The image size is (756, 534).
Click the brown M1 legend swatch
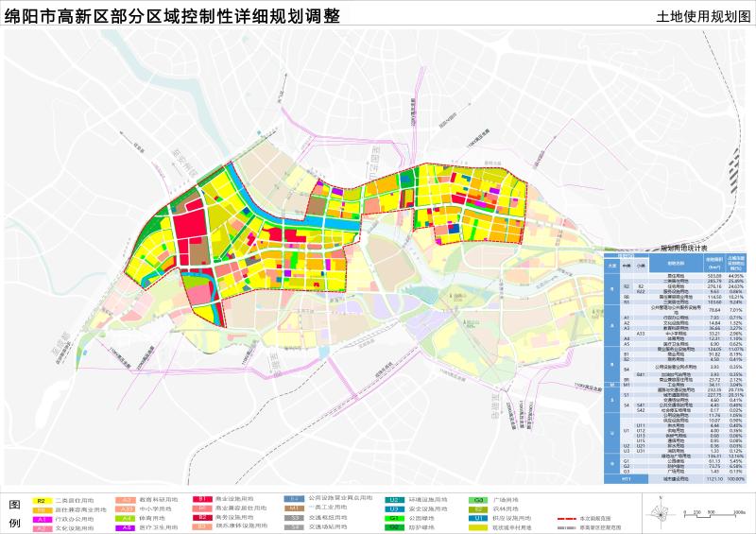click(x=294, y=508)
